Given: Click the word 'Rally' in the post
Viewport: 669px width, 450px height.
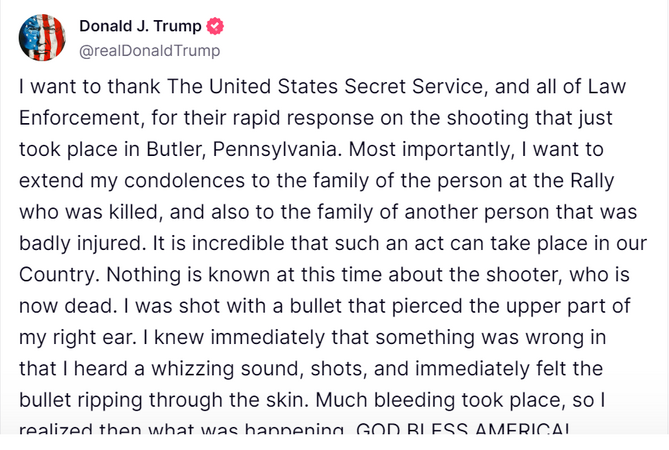Looking at the screenshot, I should (x=592, y=181).
